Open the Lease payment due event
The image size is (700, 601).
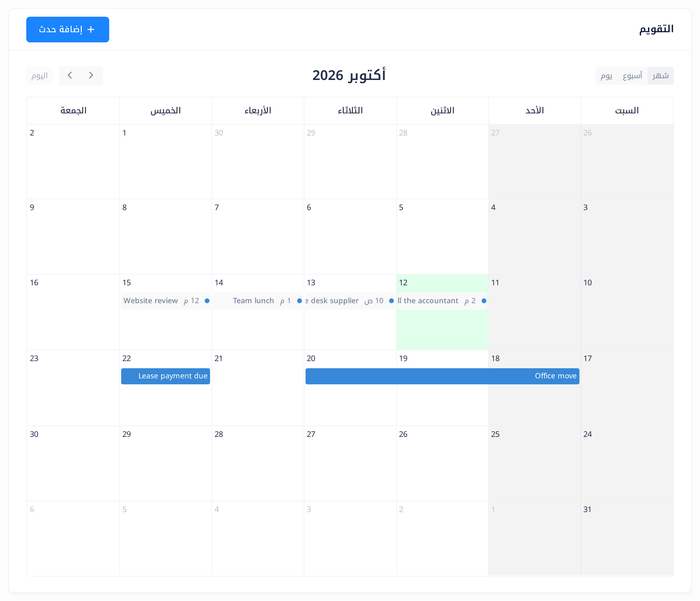[166, 376]
